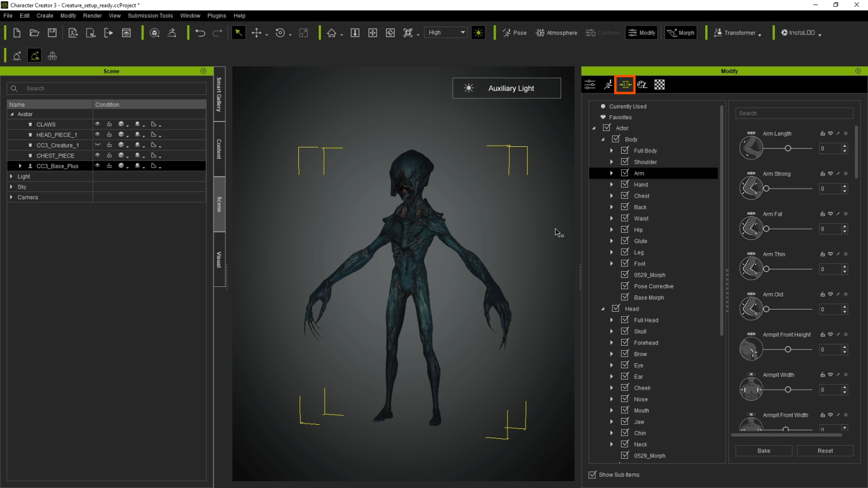Click the Bake button
The image size is (868, 488).
click(763, 451)
